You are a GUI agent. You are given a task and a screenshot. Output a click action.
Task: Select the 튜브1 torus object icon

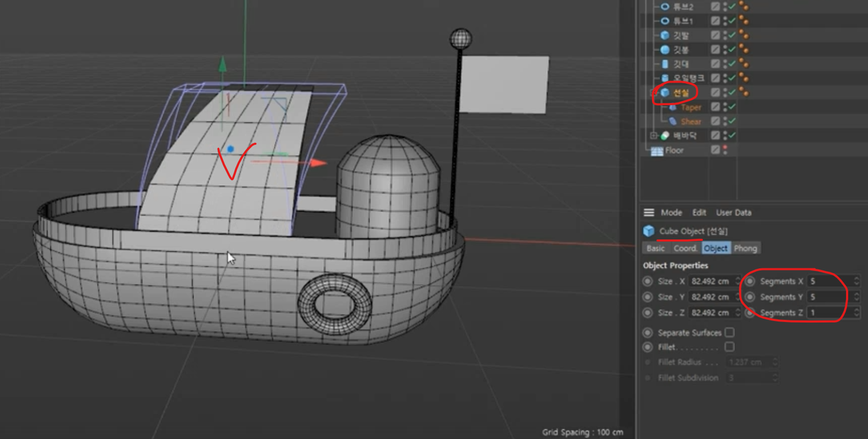(665, 21)
